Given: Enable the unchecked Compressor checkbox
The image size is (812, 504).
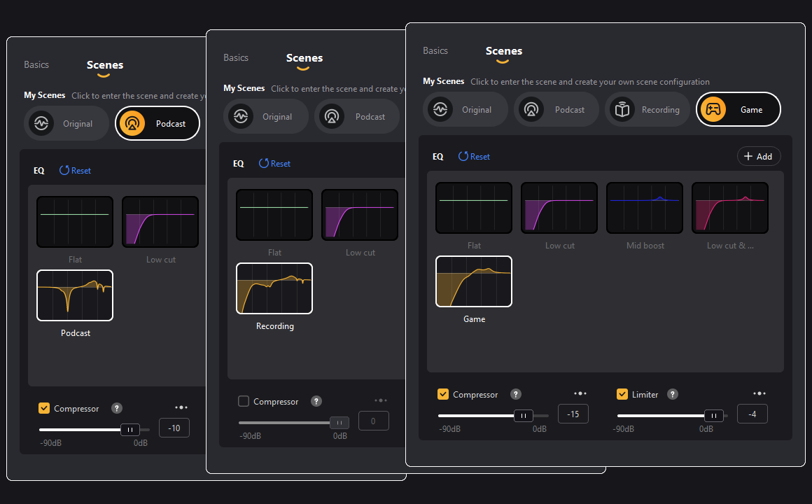Looking at the screenshot, I should tap(244, 401).
